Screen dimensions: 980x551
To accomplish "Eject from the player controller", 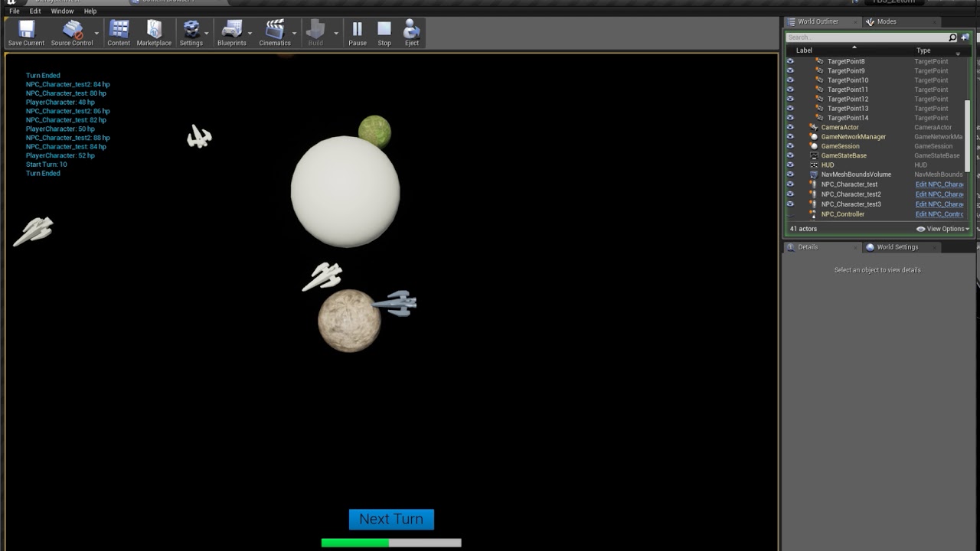I will point(412,33).
